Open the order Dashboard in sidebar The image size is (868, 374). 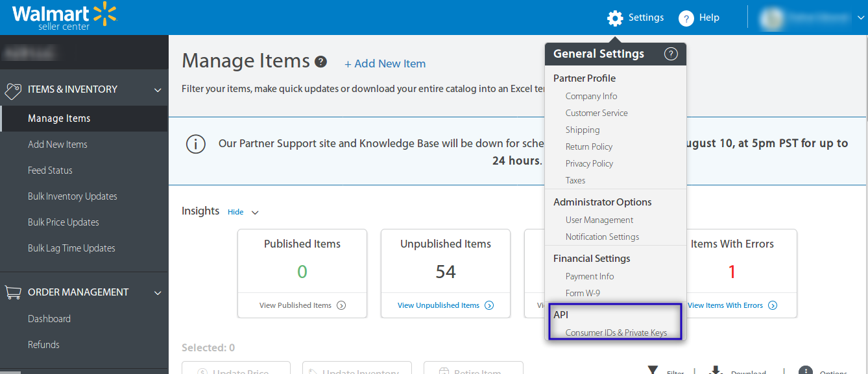click(49, 319)
